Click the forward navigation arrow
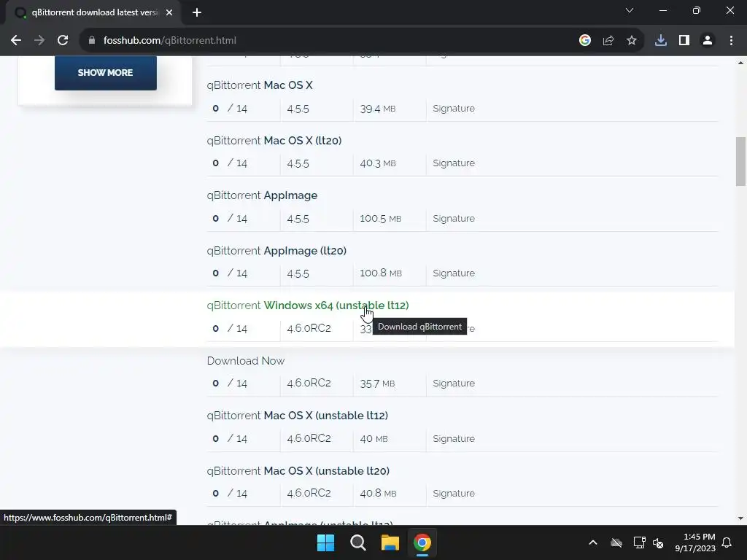This screenshot has width=747, height=560. pos(39,41)
